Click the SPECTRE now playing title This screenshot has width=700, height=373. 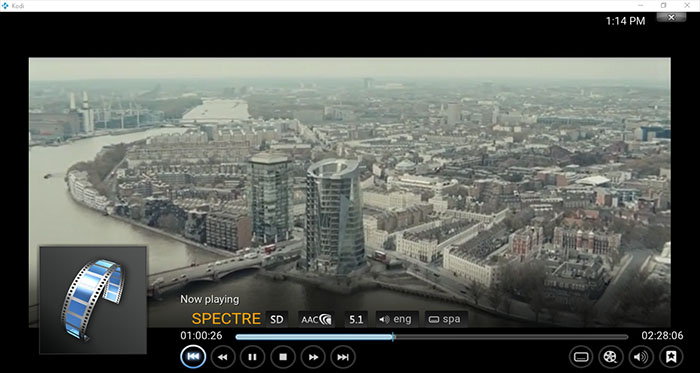(226, 319)
